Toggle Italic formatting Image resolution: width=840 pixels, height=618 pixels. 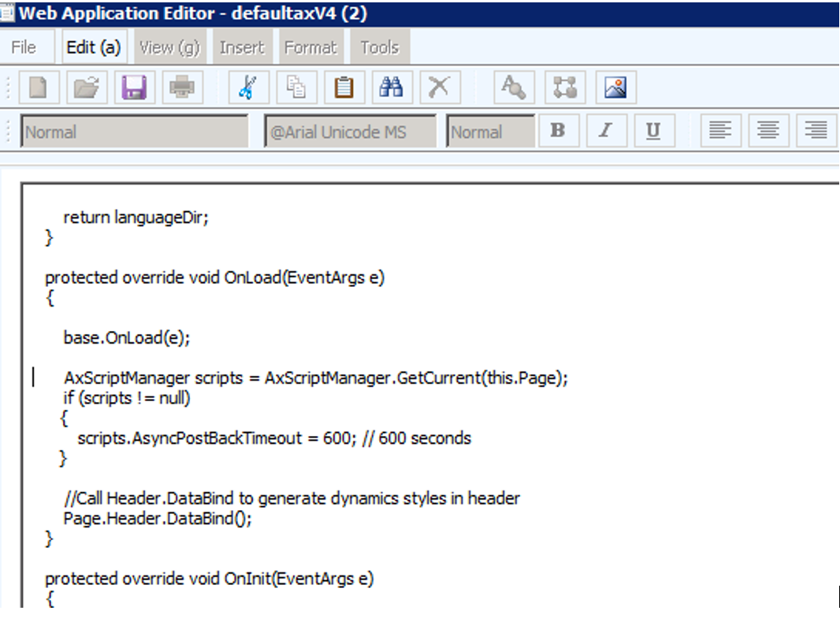tap(605, 132)
